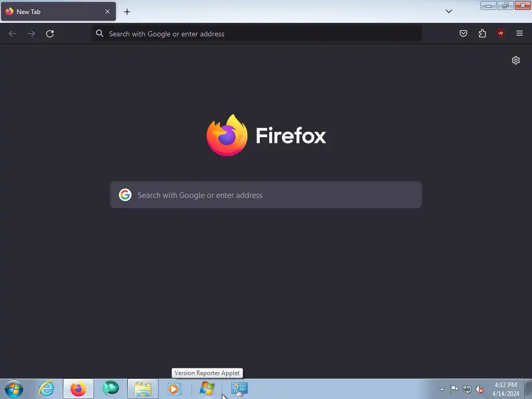532x399 pixels.
Task: Open Version Reporter Applet taskbar icon
Action: [207, 389]
